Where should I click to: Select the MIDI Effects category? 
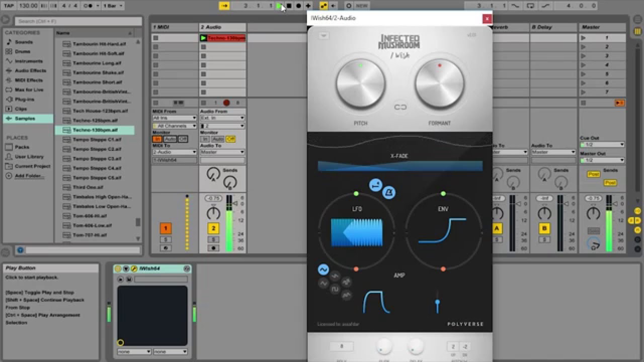pos(29,80)
